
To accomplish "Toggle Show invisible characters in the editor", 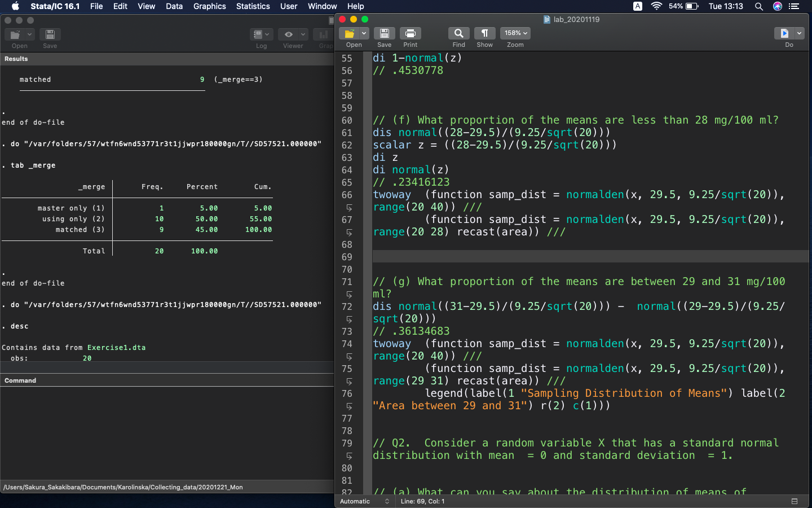I will [x=485, y=33].
